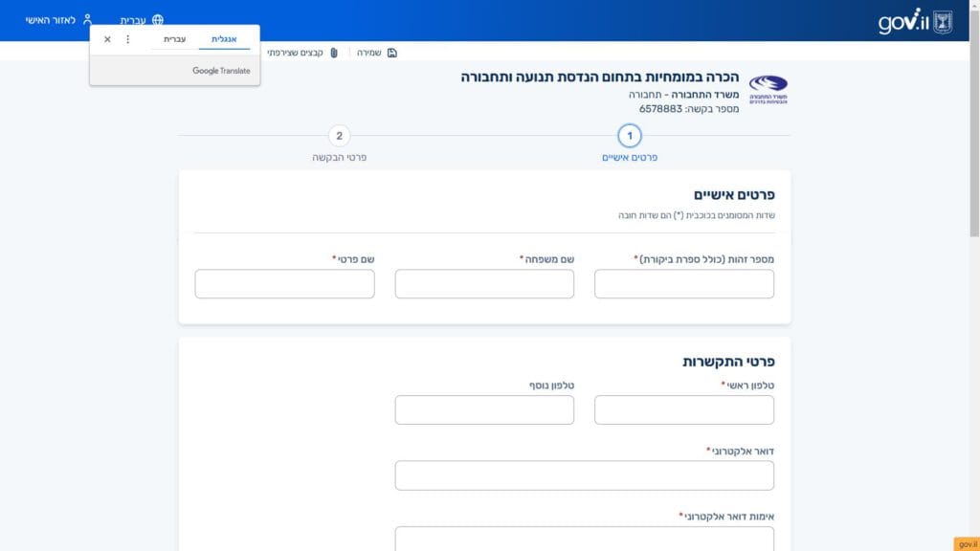This screenshot has width=980, height=551.
Task: Open Google Translate three-dot options menu
Action: tap(128, 39)
